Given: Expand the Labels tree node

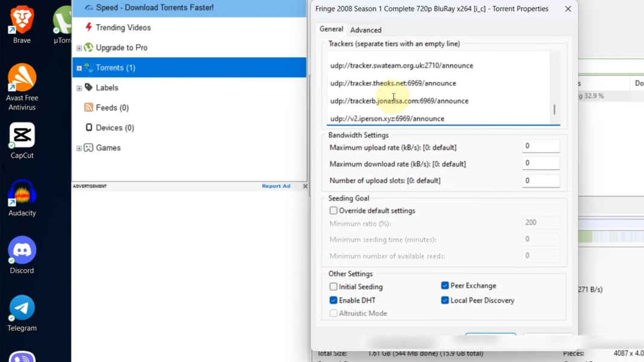Looking at the screenshot, I should click(79, 87).
